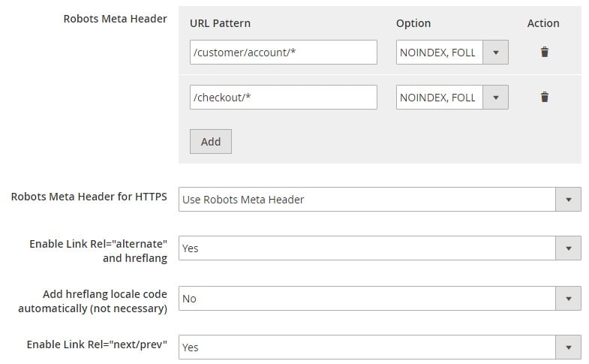Change the Link Rel alternate hreflang setting
The height and width of the screenshot is (364, 589).
click(380, 248)
